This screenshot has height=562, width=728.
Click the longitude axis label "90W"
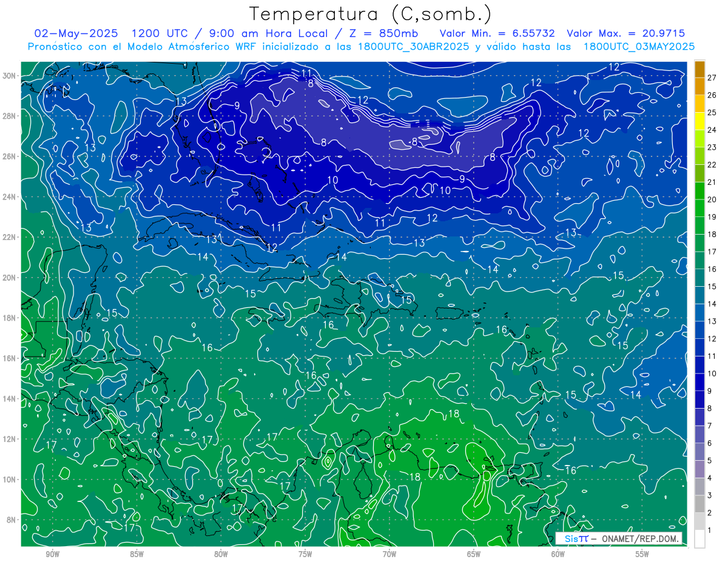tap(52, 554)
